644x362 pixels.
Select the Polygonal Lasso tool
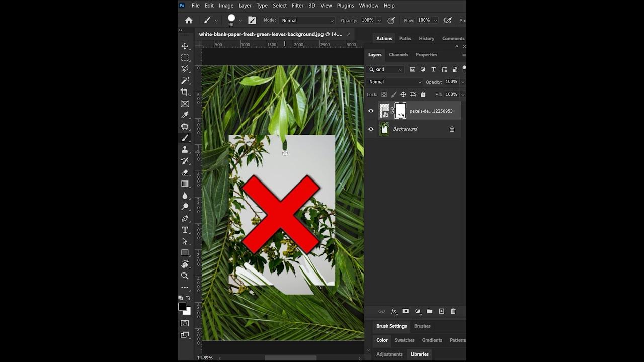pos(185,69)
